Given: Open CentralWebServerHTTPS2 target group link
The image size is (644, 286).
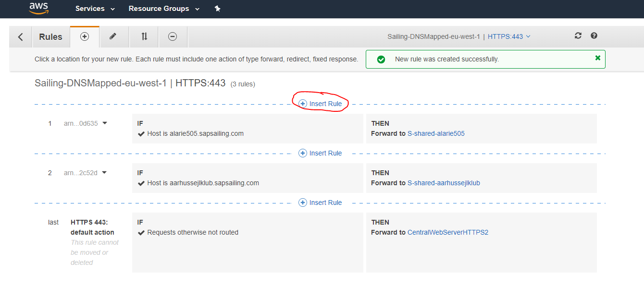Looking at the screenshot, I should 447,232.
